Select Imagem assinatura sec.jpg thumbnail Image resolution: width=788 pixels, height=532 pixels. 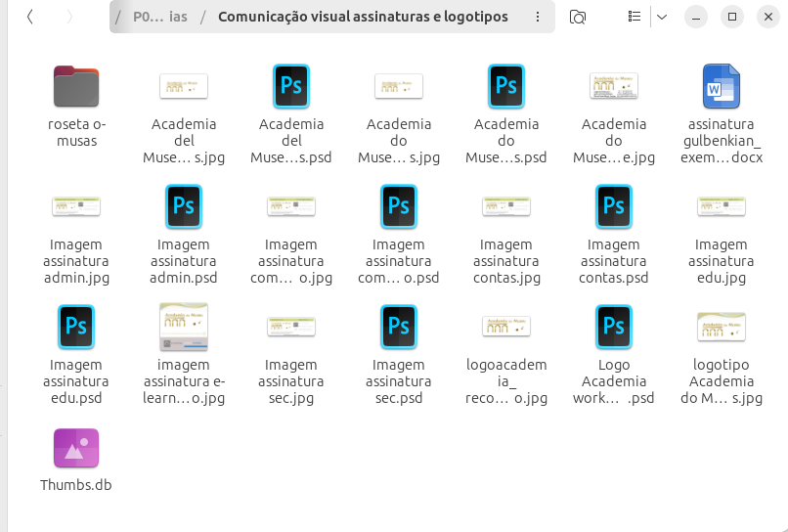(291, 327)
